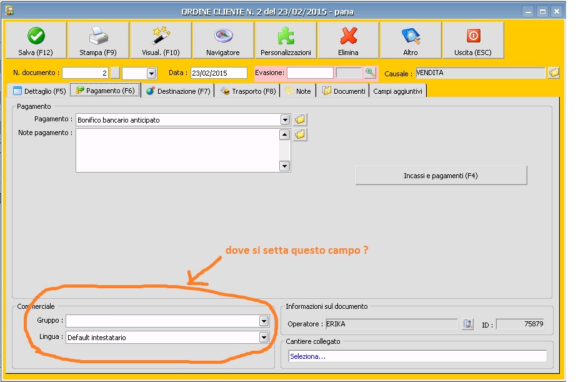Viewport: 588px width, 382px height.
Task: Close the Ordine Cliente window
Action: point(557,12)
